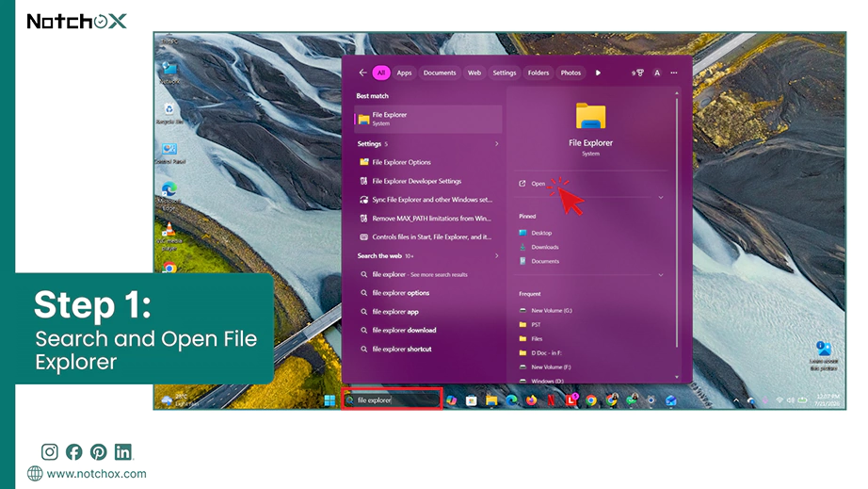The image size is (868, 489).
Task: Open Remove MAX_PATH limitations setting
Action: coord(428,219)
